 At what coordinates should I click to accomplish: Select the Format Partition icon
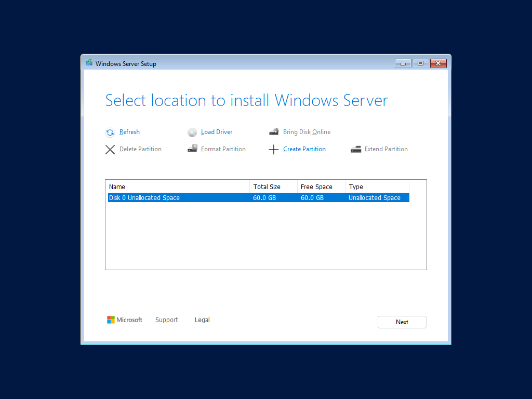[x=192, y=149]
